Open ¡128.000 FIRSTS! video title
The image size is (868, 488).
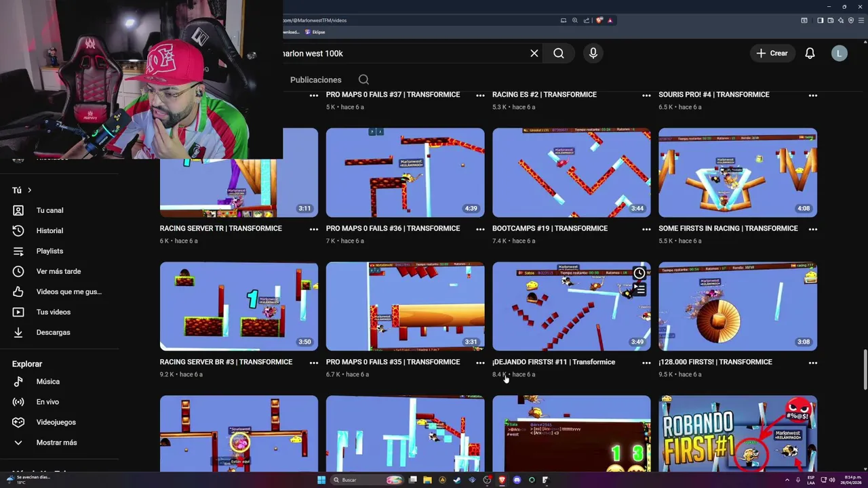(715, 362)
